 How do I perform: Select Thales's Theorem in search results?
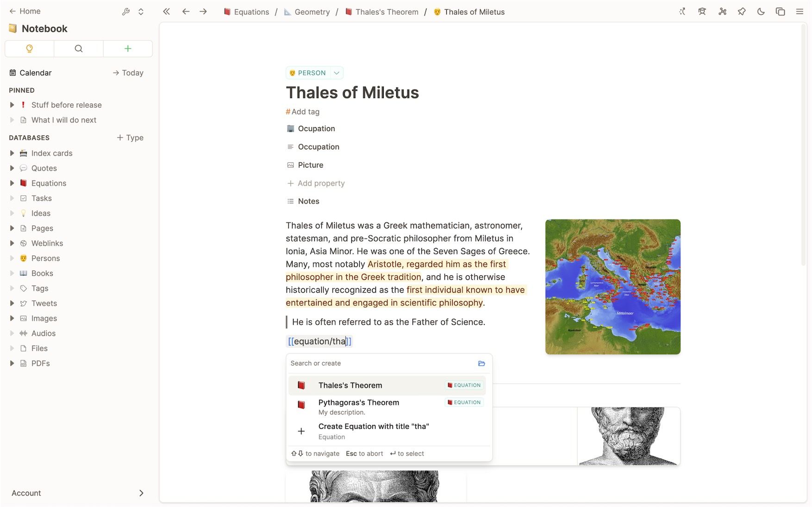pos(350,385)
